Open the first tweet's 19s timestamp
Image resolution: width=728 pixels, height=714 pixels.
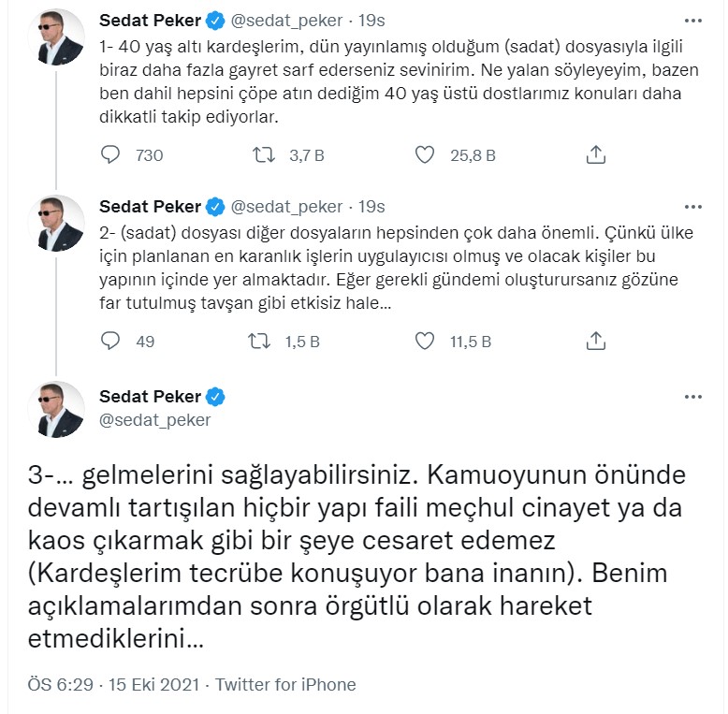tap(372, 21)
